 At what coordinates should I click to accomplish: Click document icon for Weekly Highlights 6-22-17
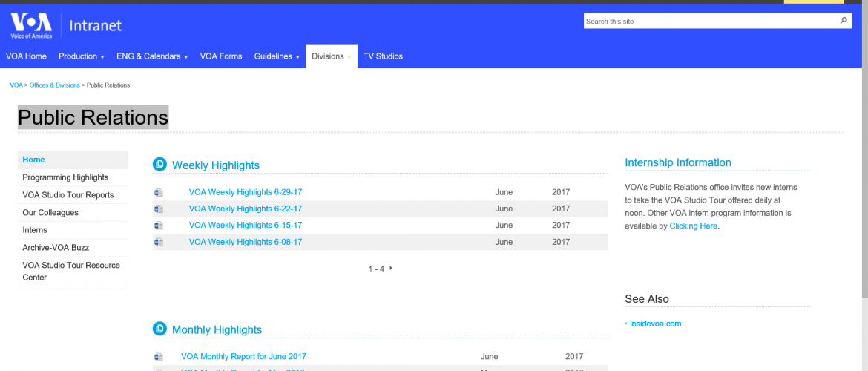(159, 209)
